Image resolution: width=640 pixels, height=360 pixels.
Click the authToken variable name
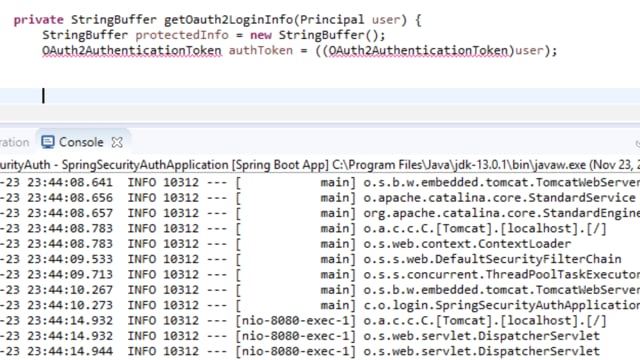pos(261,50)
